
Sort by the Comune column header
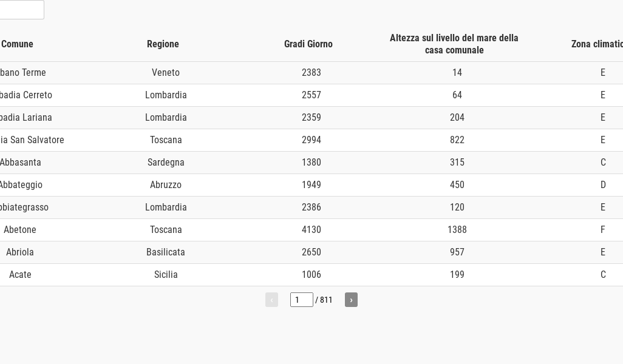pyautogui.click(x=17, y=44)
